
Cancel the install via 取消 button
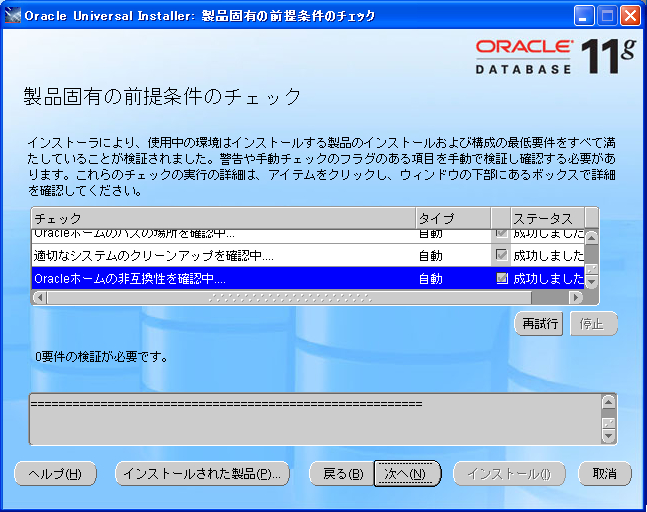(x=605, y=474)
